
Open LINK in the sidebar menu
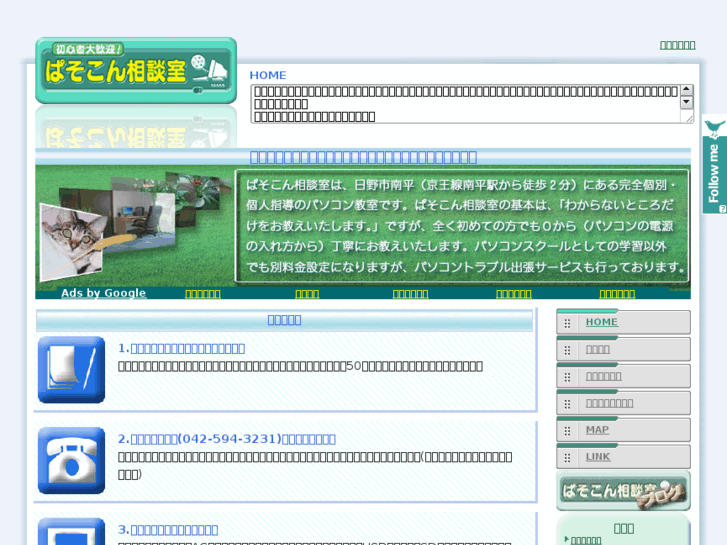tap(598, 457)
